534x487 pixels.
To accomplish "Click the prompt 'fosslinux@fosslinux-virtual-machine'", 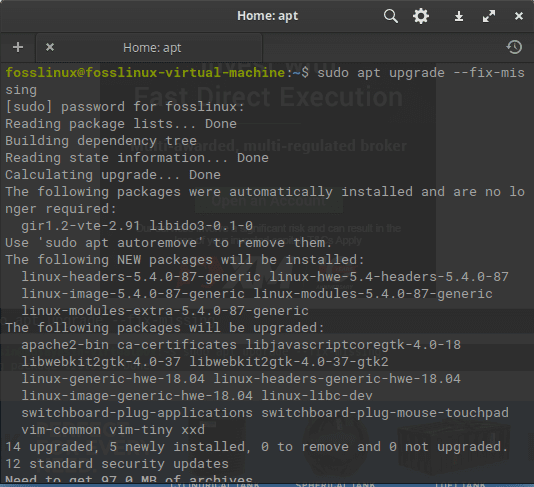I will [145, 73].
